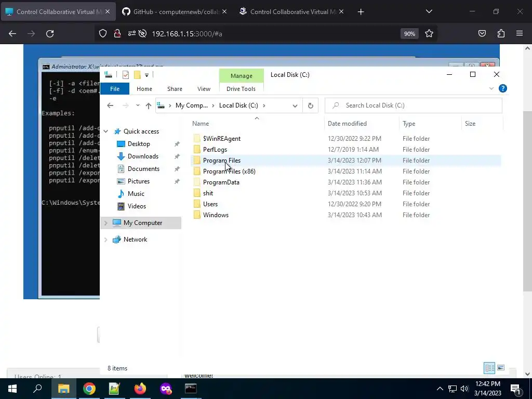Image resolution: width=532 pixels, height=399 pixels.
Task: Switch to the Home ribbon tab
Action: (x=144, y=89)
